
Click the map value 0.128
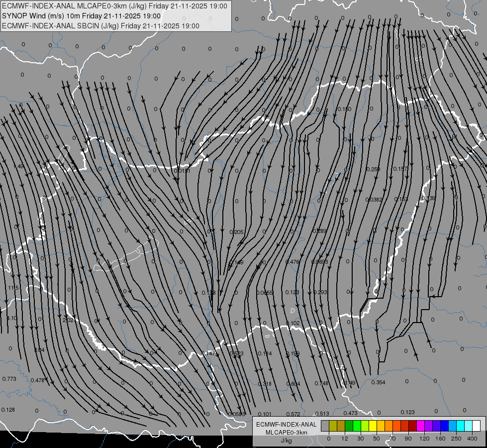pos(8,410)
